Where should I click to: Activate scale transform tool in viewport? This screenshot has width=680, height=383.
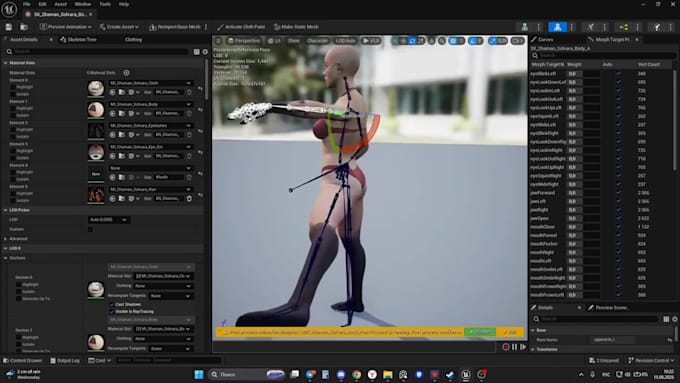(x=421, y=41)
